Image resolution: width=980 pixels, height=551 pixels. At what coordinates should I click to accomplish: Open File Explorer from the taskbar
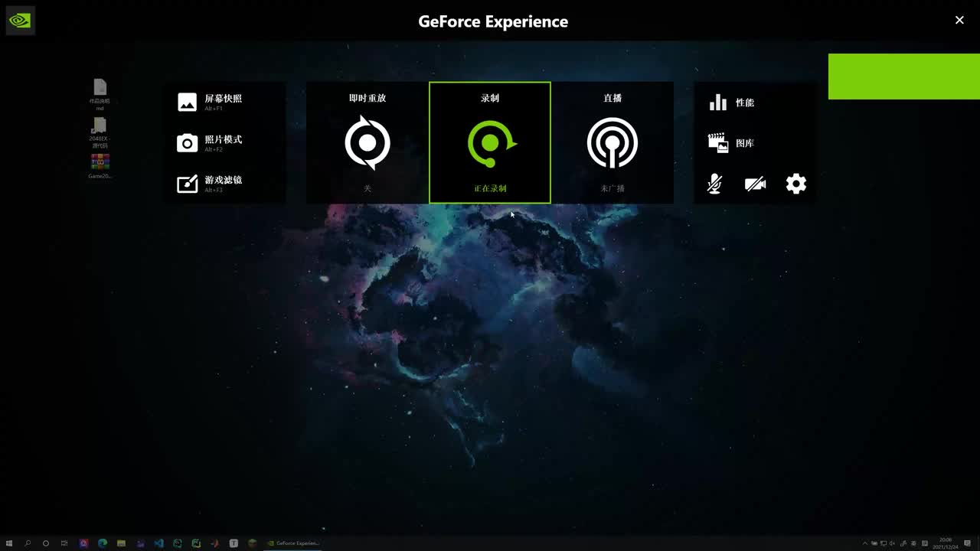[121, 543]
